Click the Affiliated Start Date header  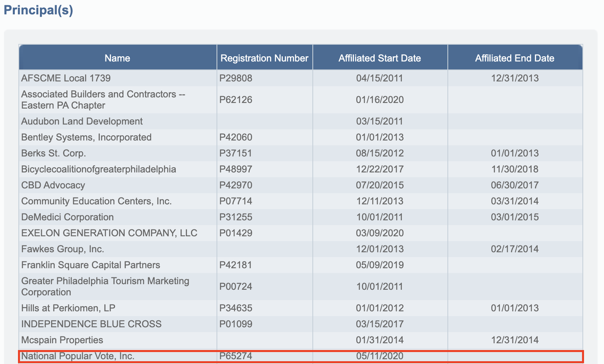tap(379, 58)
